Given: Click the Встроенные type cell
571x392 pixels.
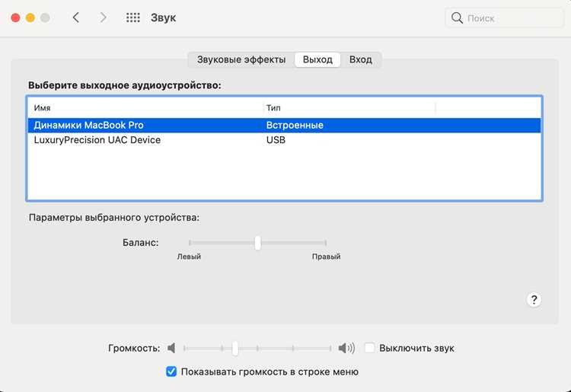Looking at the screenshot, I should 295,125.
